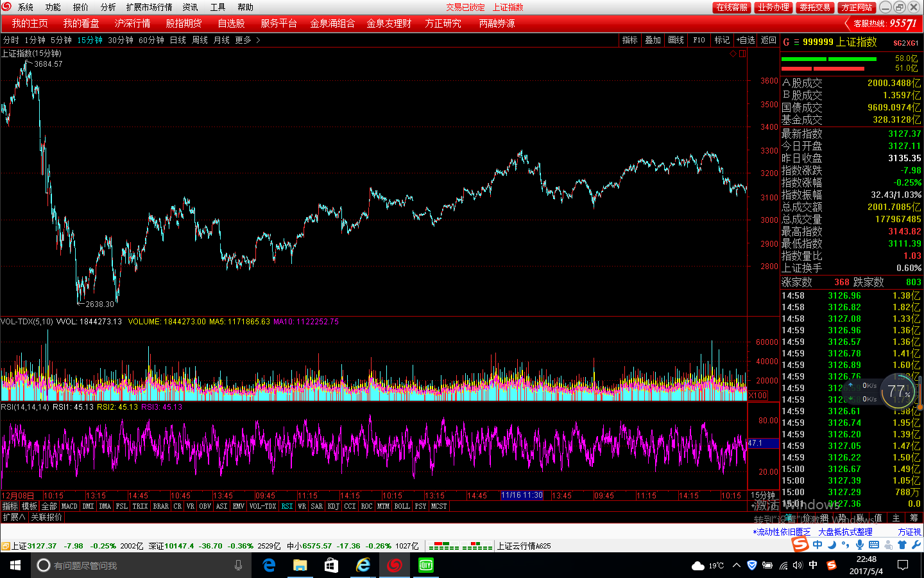
Task: Open iQIYI app from taskbar
Action: pyautogui.click(x=425, y=565)
